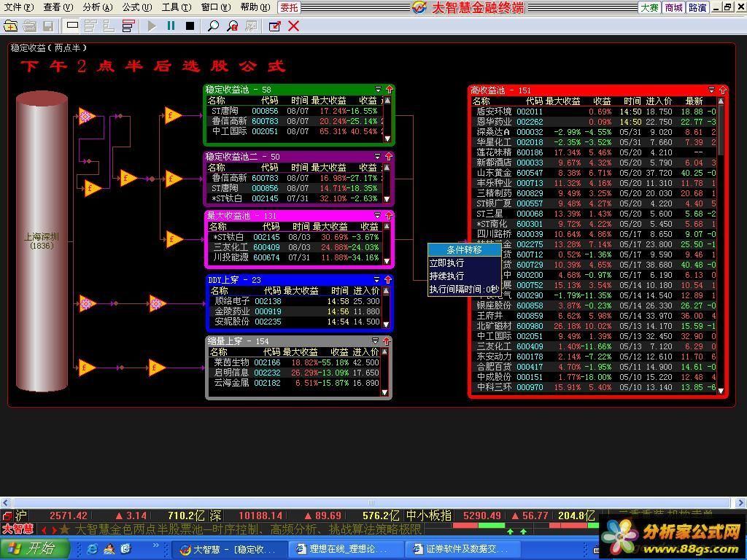Image resolution: width=747 pixels, height=560 pixels.
Task: Open the 查看(V) menu
Action: click(58, 7)
